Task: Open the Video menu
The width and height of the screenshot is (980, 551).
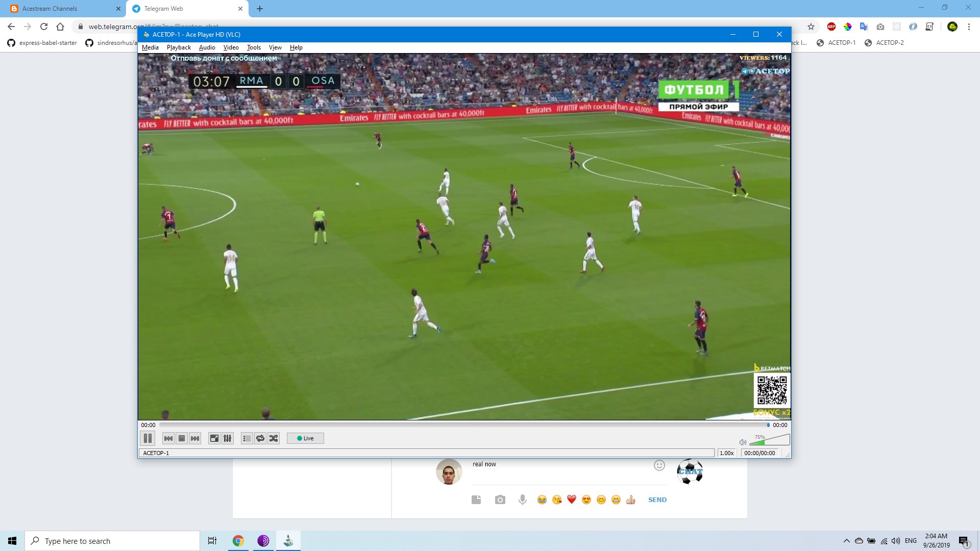Action: coord(231,47)
